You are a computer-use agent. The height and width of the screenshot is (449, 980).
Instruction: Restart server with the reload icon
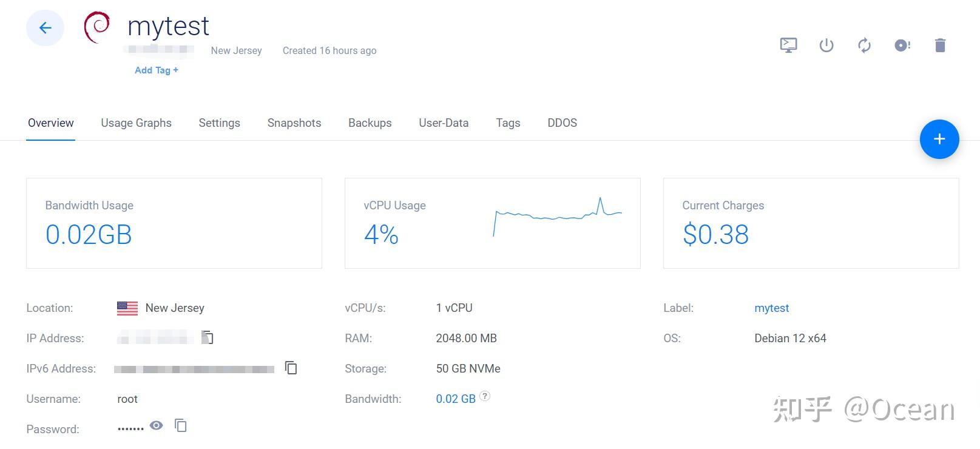tap(864, 45)
